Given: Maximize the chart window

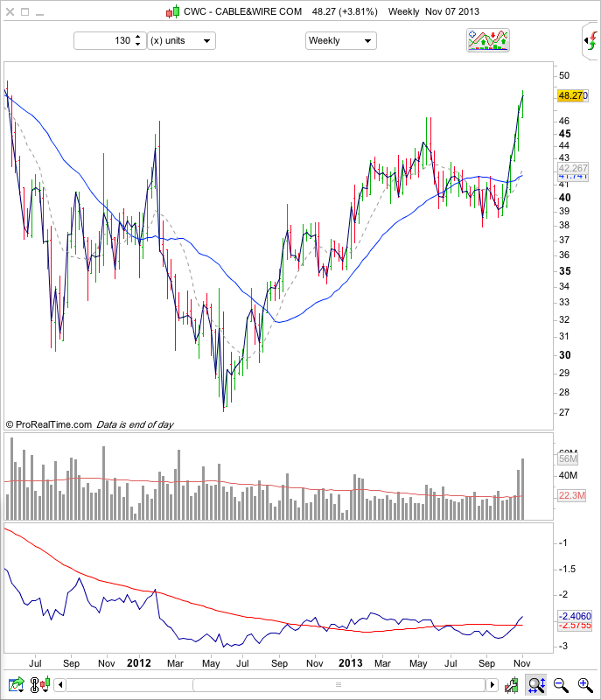Looking at the screenshot, I should coord(25,12).
